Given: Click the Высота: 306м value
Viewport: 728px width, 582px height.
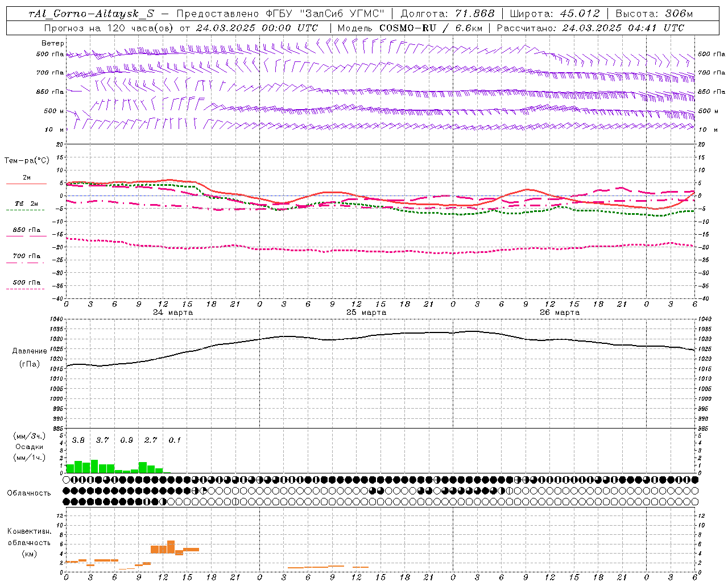Looking at the screenshot, I should (654, 14).
